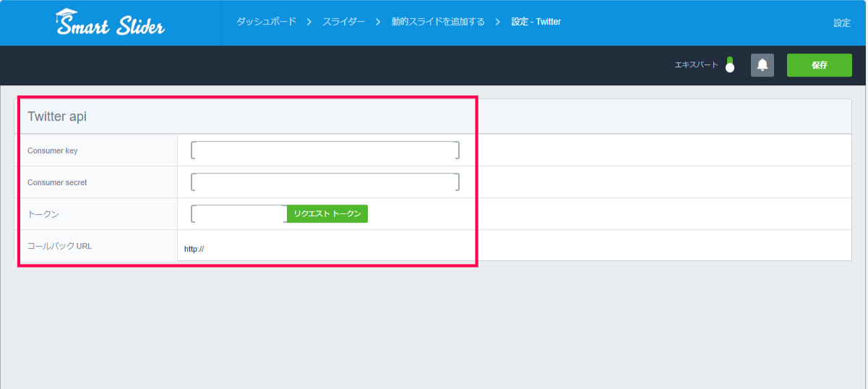Click the chevron before 設定 - Twitter
Viewport: 868px width, 389px height.
coord(498,22)
